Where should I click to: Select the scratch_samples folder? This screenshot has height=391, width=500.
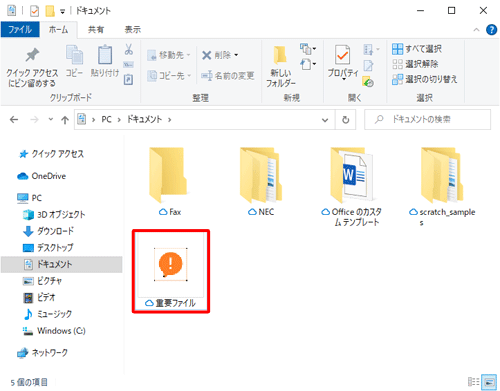[x=442, y=187]
